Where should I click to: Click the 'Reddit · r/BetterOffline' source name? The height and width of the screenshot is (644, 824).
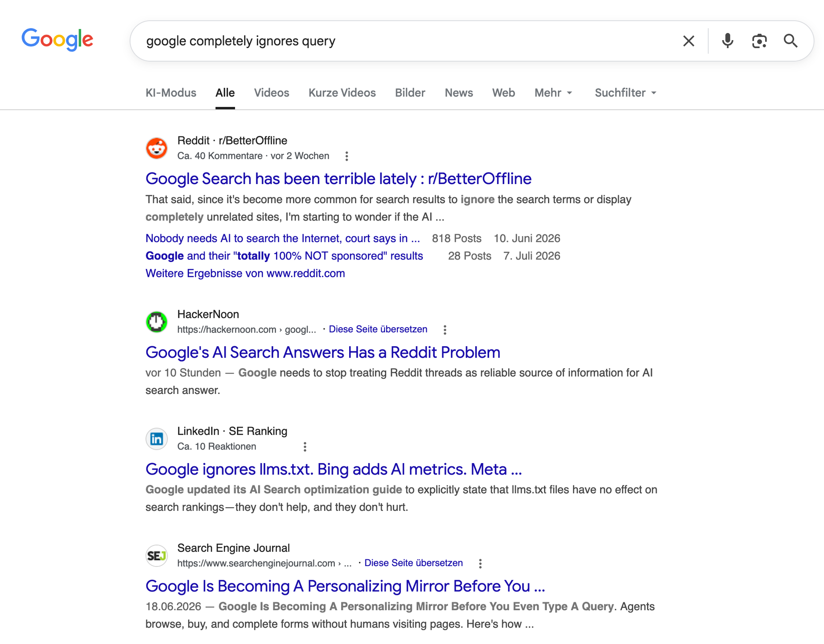(232, 140)
